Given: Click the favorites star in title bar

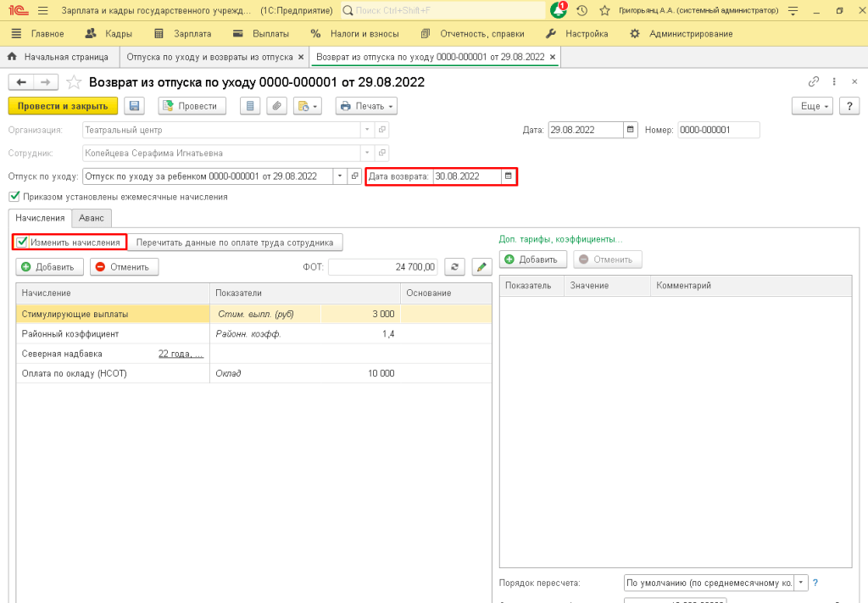Looking at the screenshot, I should [604, 10].
